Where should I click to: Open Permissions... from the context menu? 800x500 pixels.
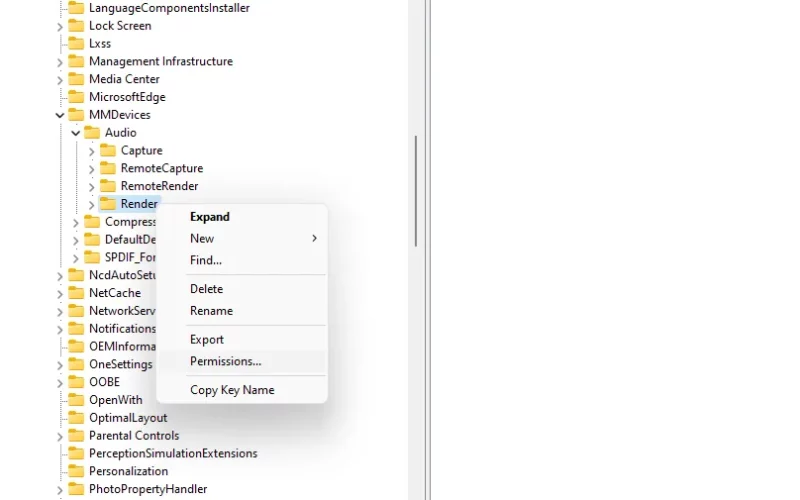tap(242, 361)
